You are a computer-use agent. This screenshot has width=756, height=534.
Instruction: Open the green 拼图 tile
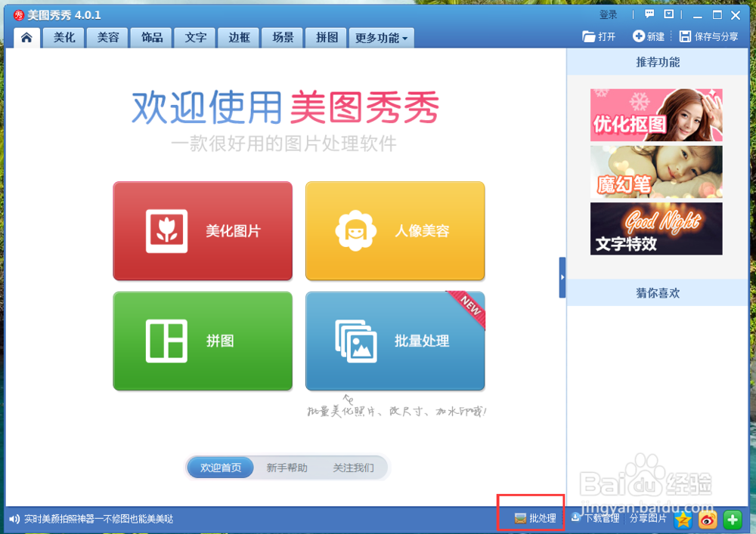click(203, 341)
